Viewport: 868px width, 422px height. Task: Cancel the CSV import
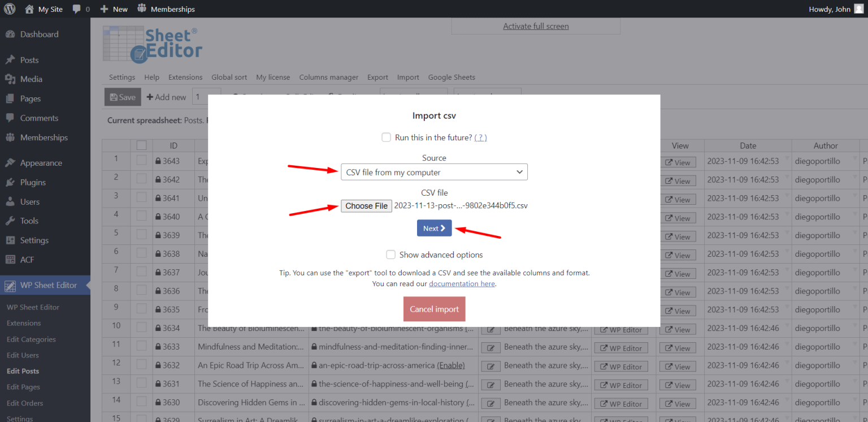point(434,309)
